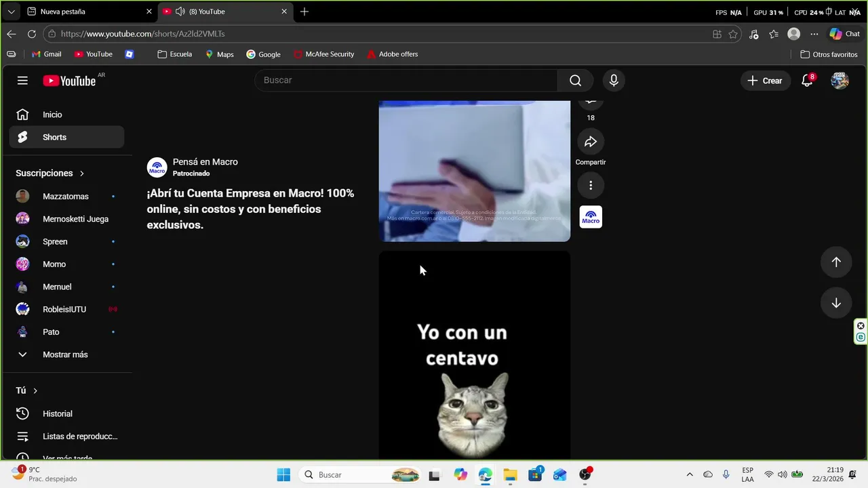Open the Roblox icon bookmark
The width and height of the screenshot is (868, 488).
[x=130, y=54]
